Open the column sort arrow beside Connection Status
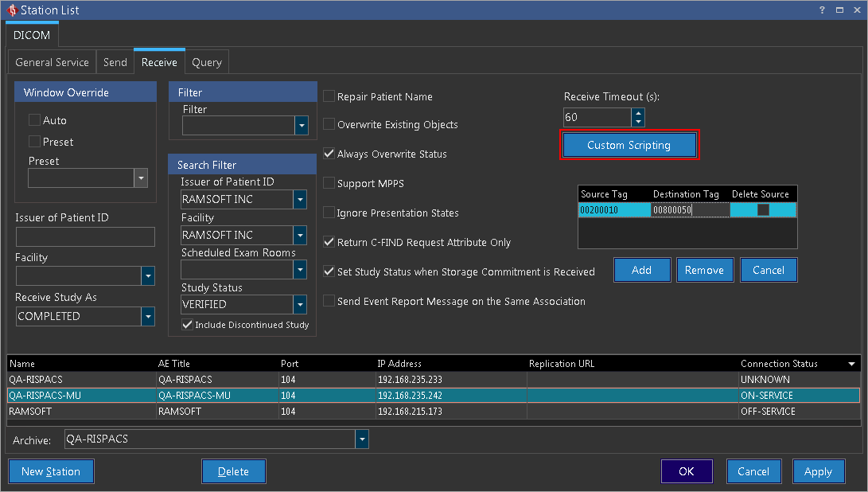868x492 pixels. pyautogui.click(x=852, y=364)
